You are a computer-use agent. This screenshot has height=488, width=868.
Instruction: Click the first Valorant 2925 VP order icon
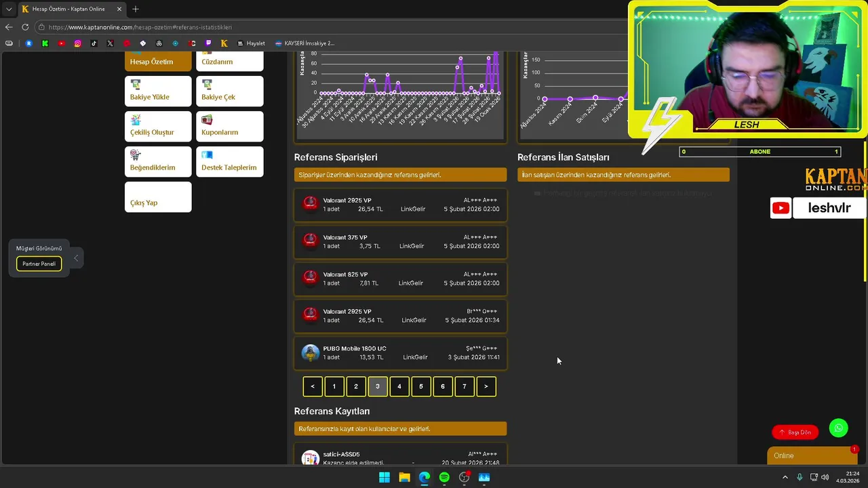310,204
